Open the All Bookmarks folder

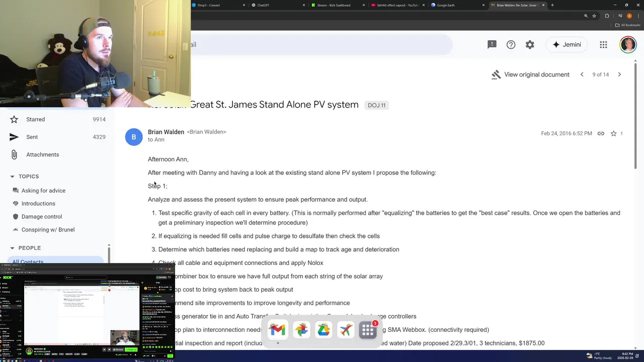click(x=627, y=25)
